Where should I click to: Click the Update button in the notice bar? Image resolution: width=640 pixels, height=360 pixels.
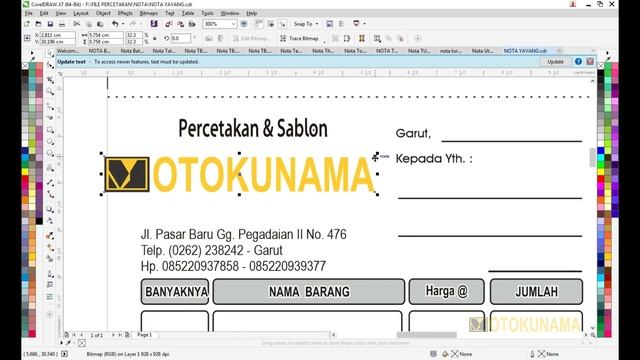click(555, 62)
